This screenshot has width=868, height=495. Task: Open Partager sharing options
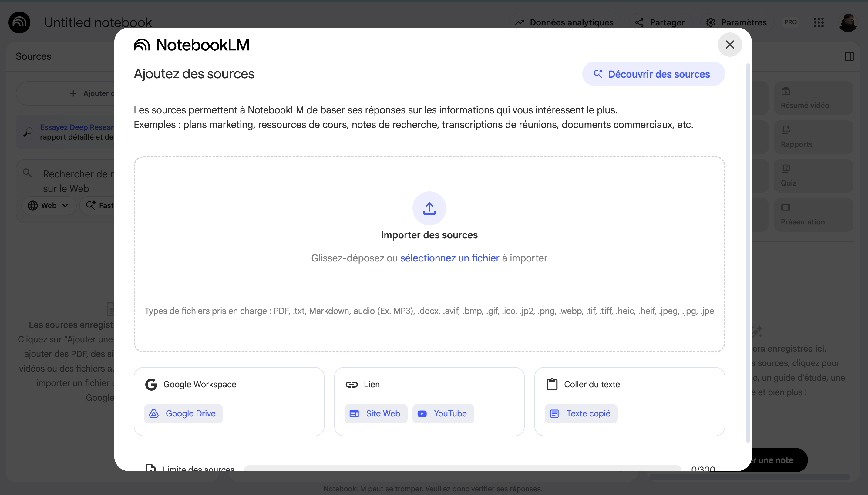point(660,22)
